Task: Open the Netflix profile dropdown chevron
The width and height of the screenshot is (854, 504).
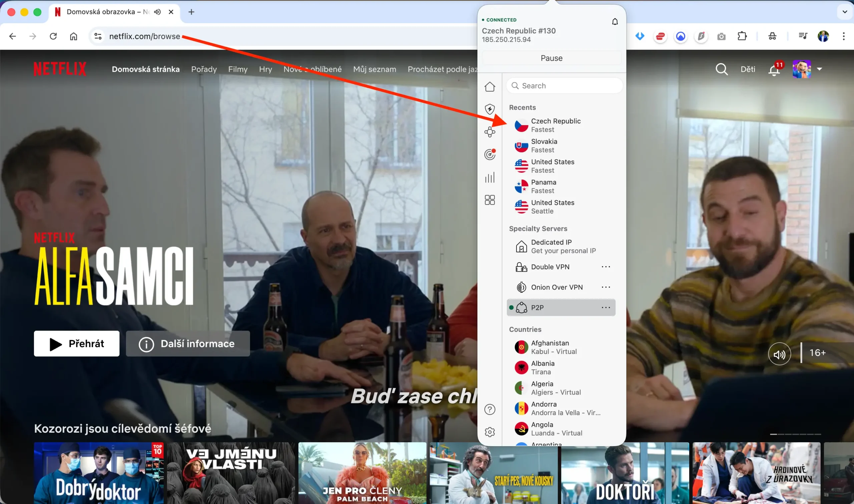Action: [820, 69]
